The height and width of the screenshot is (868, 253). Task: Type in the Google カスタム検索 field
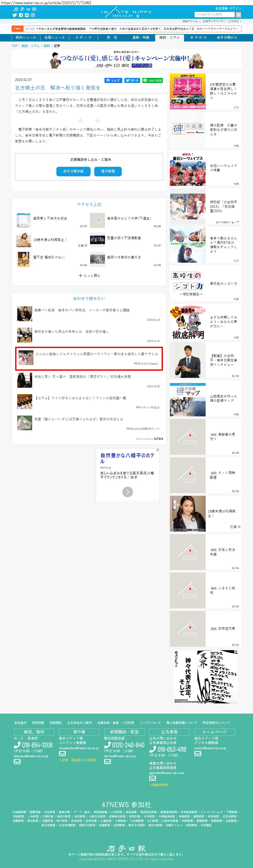coord(214,14)
